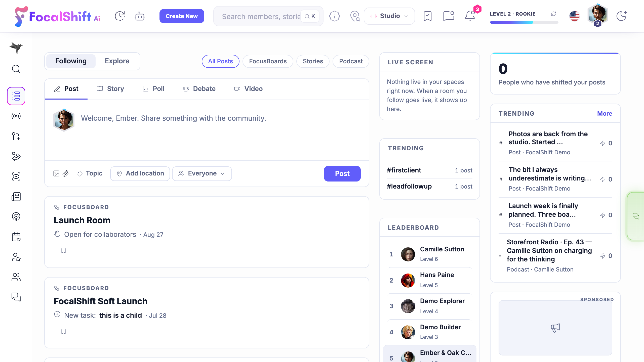Select the Stories filter
This screenshot has height=362, width=644.
[313, 61]
